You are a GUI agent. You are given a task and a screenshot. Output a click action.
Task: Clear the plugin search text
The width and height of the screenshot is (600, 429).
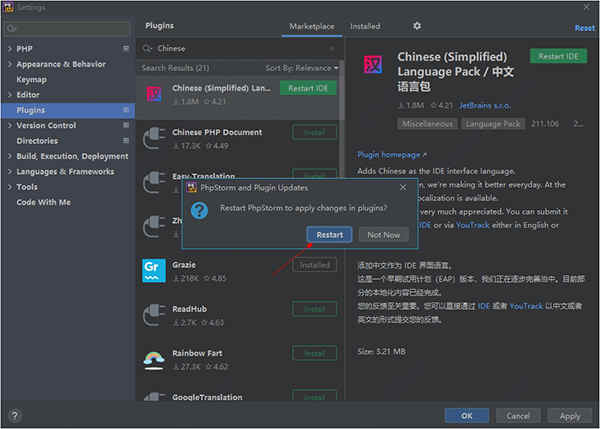point(332,49)
